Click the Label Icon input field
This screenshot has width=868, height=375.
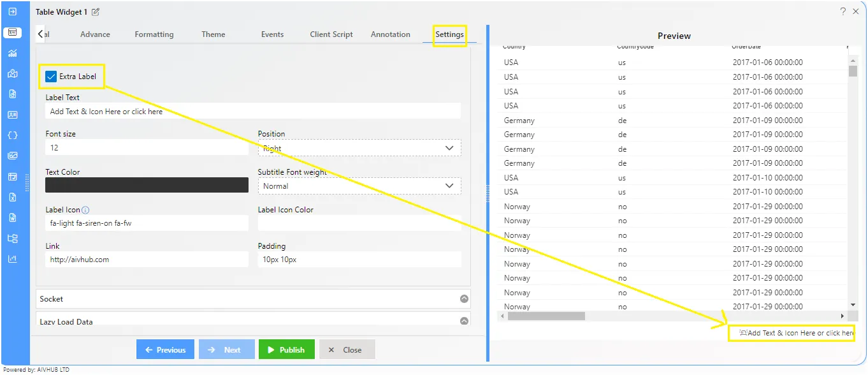[x=147, y=223]
